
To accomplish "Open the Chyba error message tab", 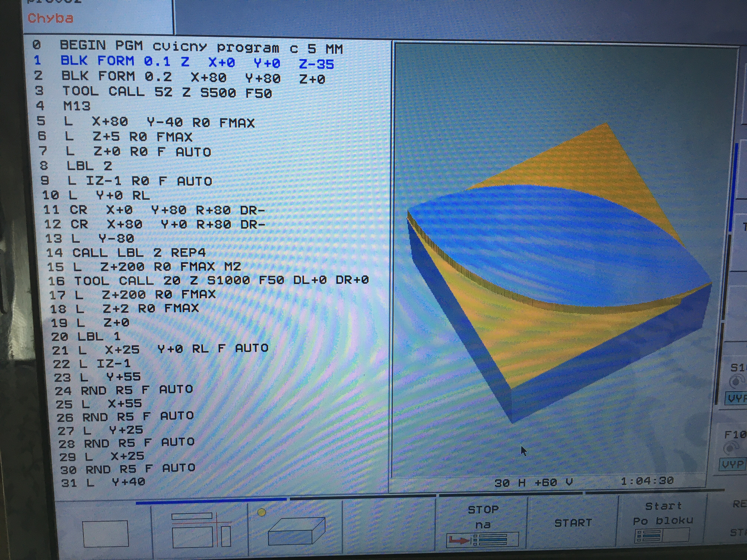I will tap(50, 18).
